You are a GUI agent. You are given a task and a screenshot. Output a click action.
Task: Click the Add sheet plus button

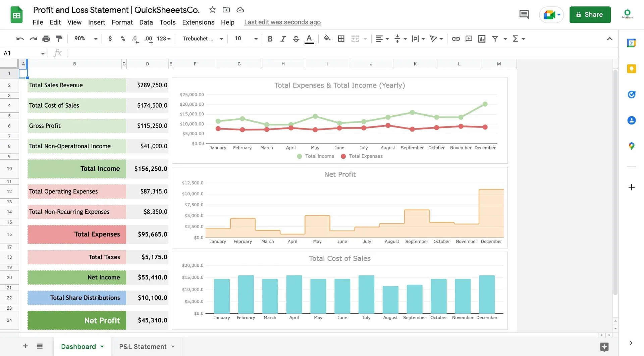pos(25,346)
